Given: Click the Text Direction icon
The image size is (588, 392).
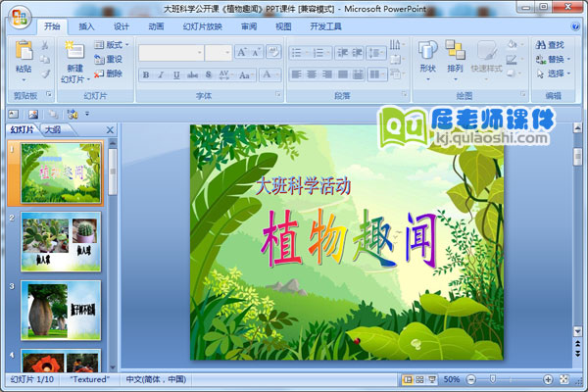Looking at the screenshot, I should tap(397, 45).
